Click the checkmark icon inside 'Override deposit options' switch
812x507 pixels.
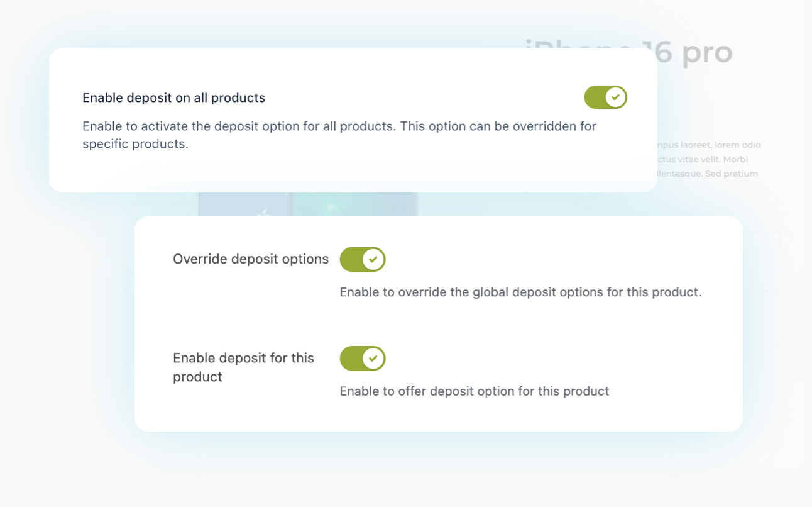click(x=373, y=259)
